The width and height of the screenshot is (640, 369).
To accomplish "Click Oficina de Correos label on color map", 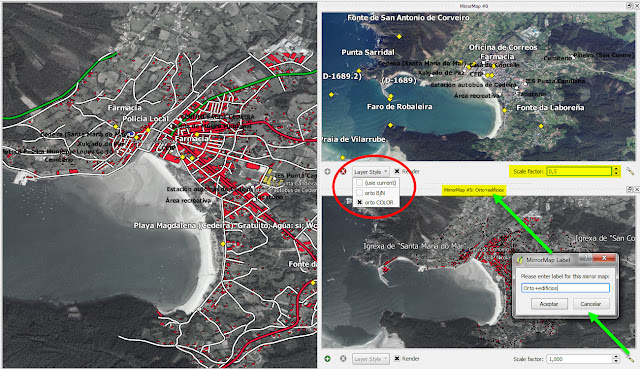I will pos(503,47).
